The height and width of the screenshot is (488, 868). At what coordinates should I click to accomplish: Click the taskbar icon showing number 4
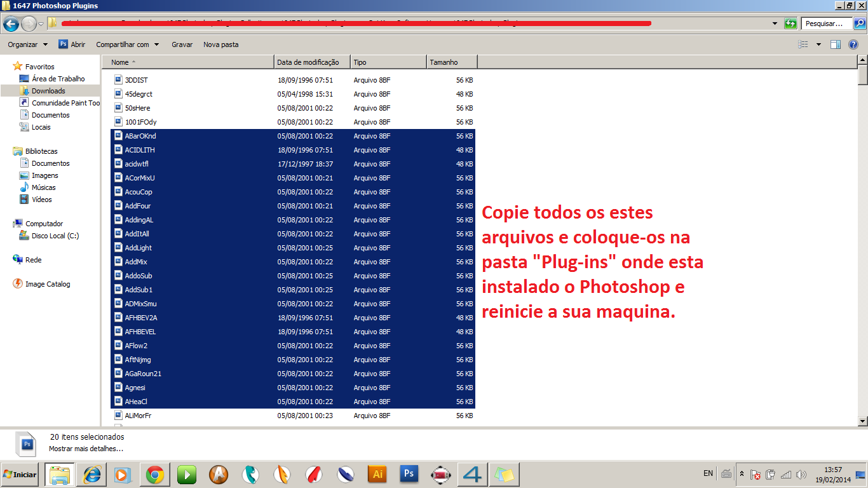pos(473,475)
